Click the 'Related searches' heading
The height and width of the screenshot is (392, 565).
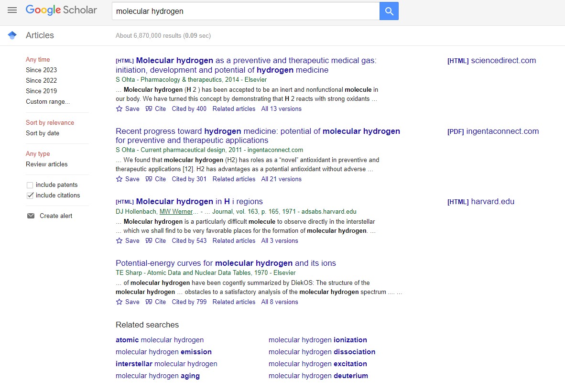pos(147,325)
